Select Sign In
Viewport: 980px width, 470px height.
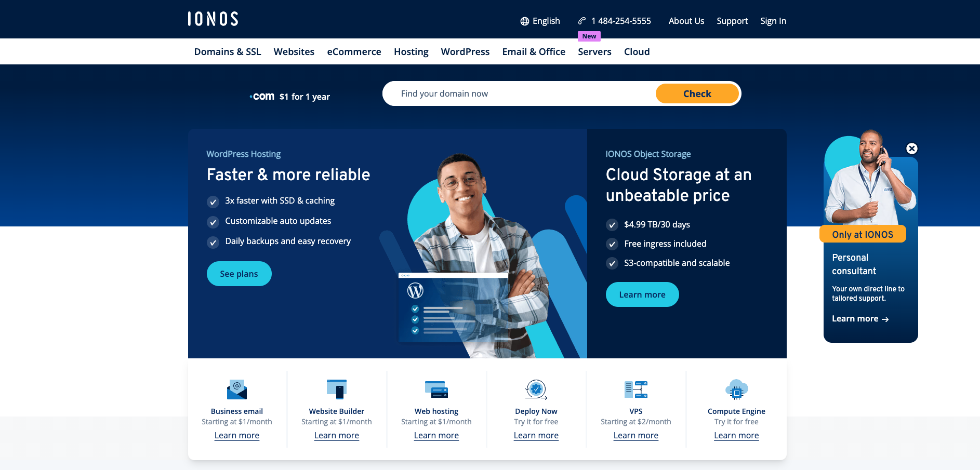click(x=773, y=21)
